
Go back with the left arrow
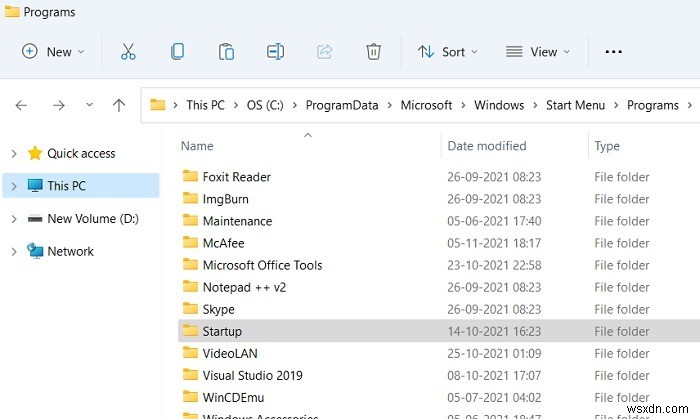click(21, 105)
